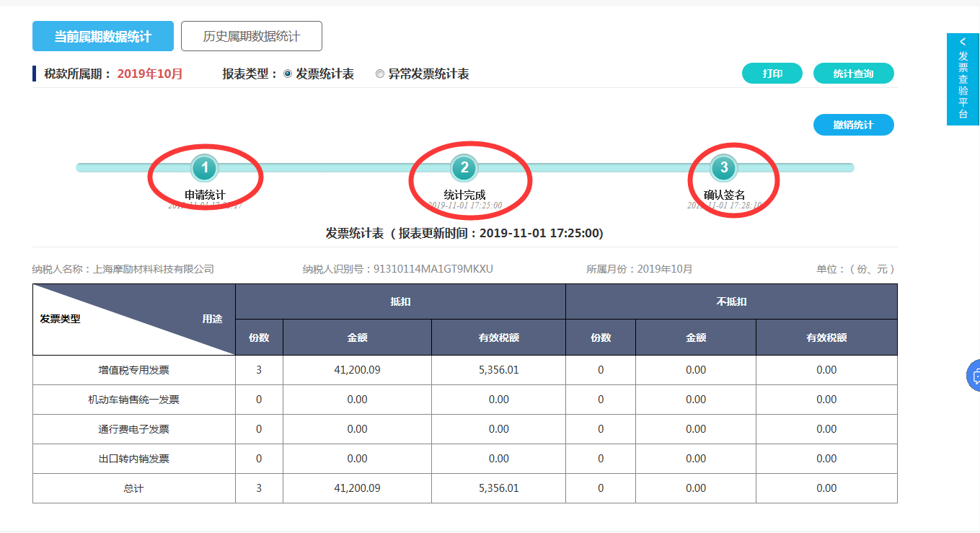Click the 出口转内销发票 row label
The height and width of the screenshot is (533, 980).
tap(134, 459)
